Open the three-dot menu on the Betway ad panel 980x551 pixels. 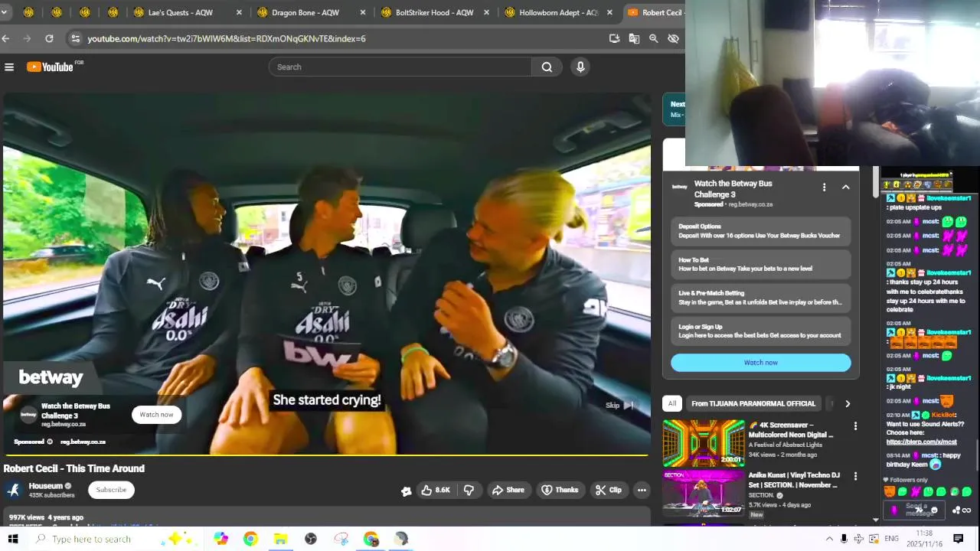pos(824,187)
